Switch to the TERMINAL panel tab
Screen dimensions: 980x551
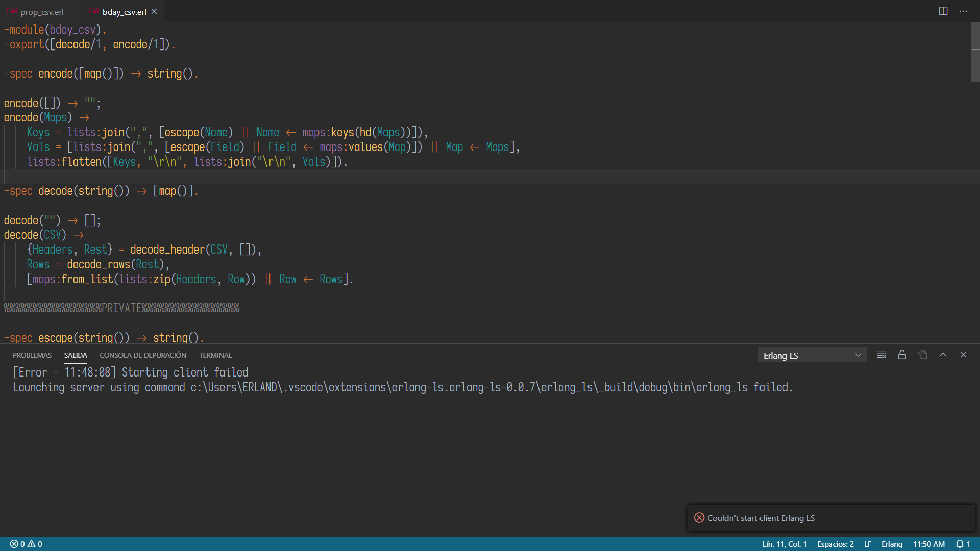(x=215, y=355)
